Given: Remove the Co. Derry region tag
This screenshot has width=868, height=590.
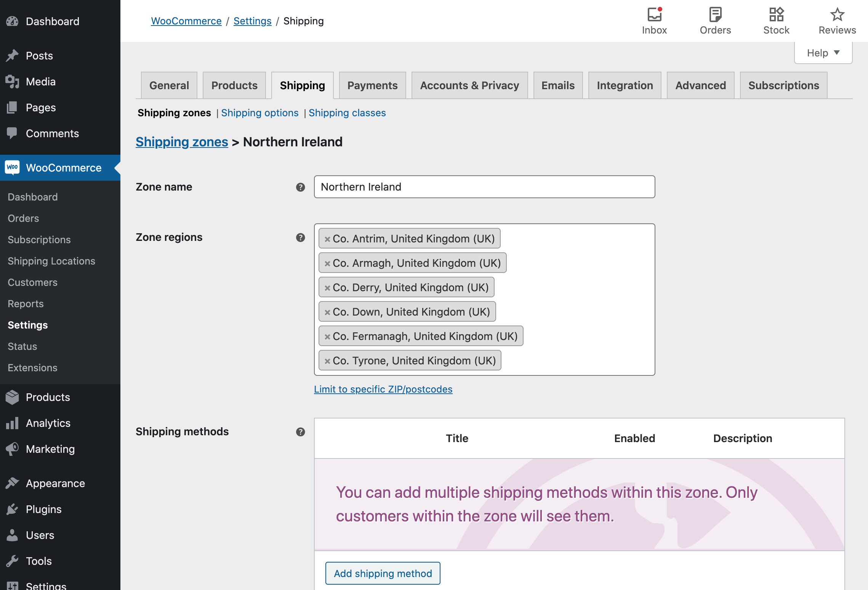Looking at the screenshot, I should 327,288.
